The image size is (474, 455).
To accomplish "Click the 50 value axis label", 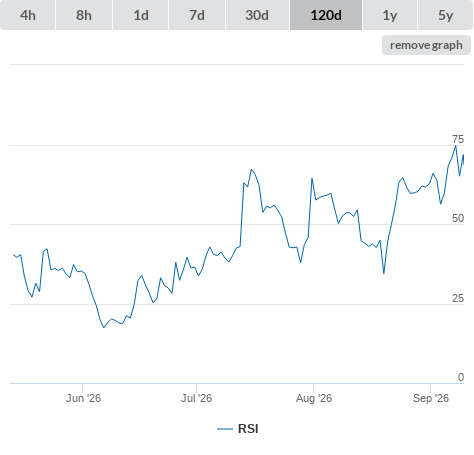I will coord(458,218).
